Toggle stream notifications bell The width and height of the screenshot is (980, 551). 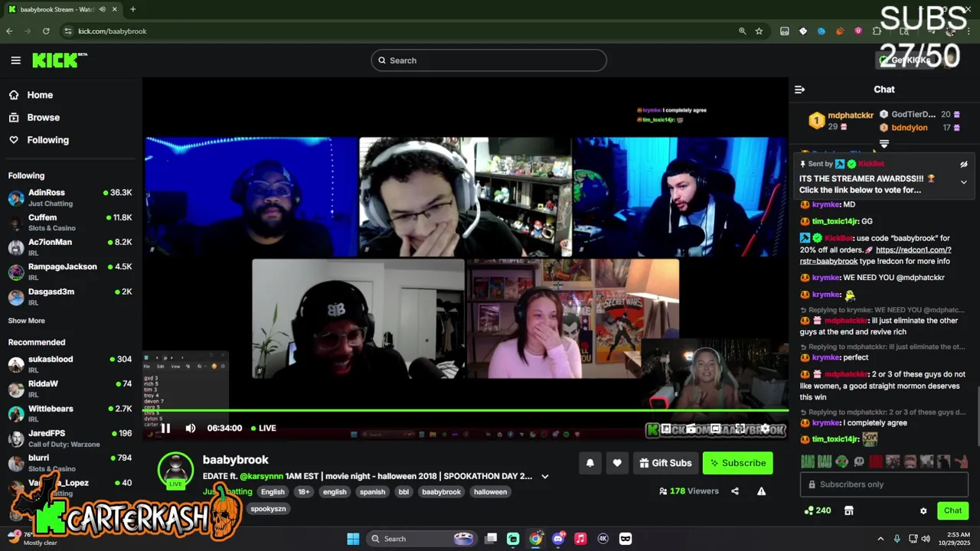pos(590,463)
